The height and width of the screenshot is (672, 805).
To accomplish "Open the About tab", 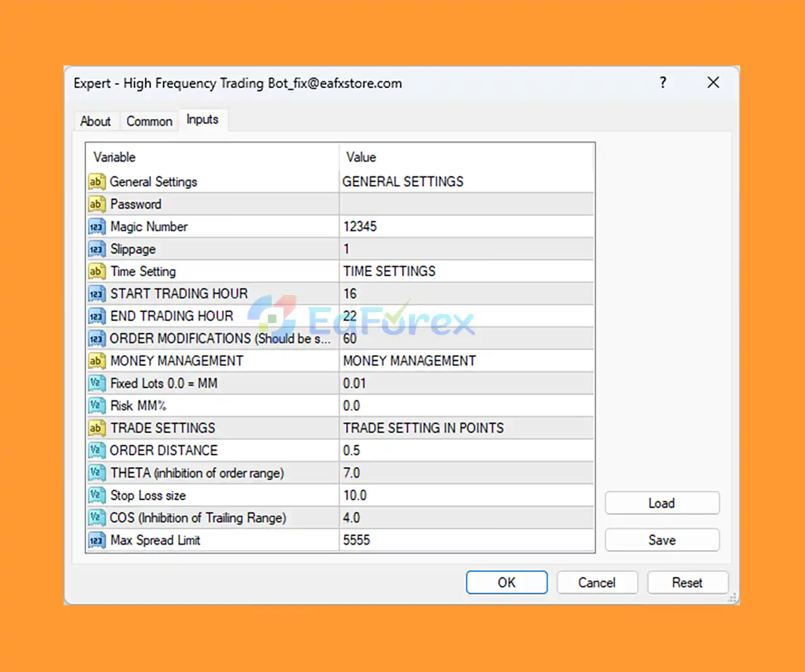I will coord(96,121).
